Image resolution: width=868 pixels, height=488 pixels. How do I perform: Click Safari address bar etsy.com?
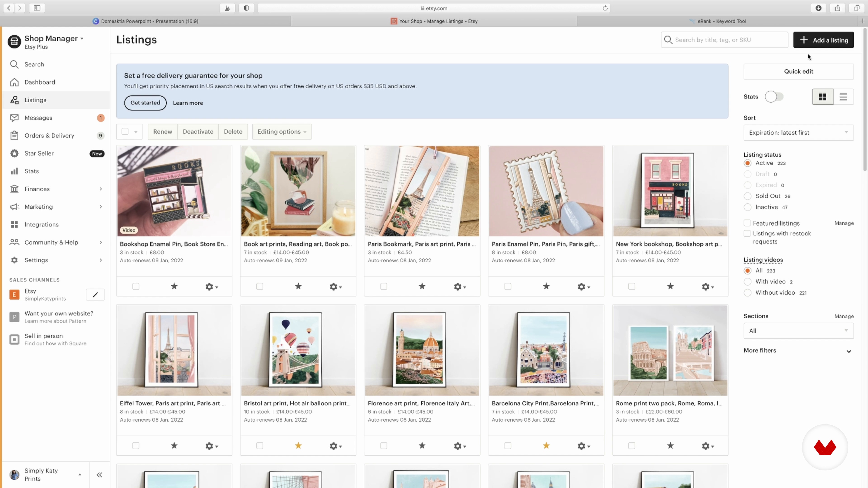point(434,8)
